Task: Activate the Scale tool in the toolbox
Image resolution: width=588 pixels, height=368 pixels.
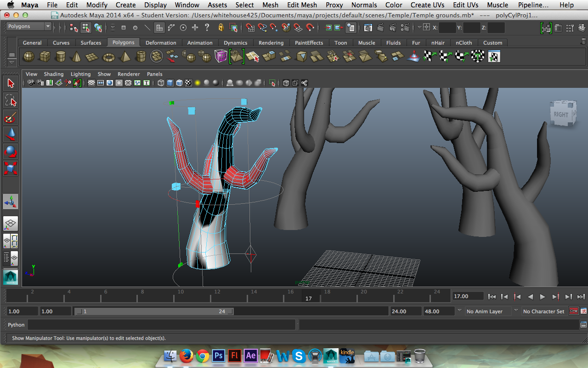Action: click(x=11, y=168)
